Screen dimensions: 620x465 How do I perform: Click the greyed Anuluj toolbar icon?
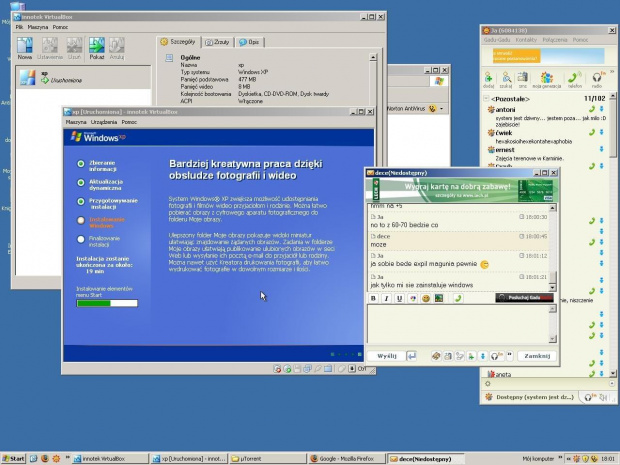click(x=117, y=48)
